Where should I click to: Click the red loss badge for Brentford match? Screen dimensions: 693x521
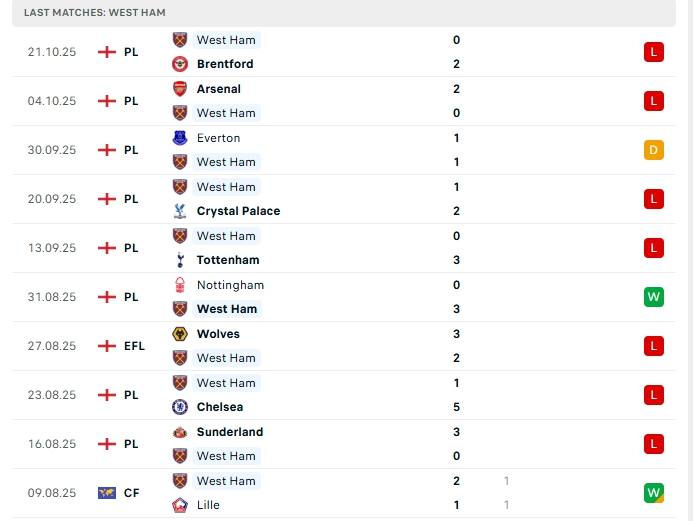tap(654, 52)
